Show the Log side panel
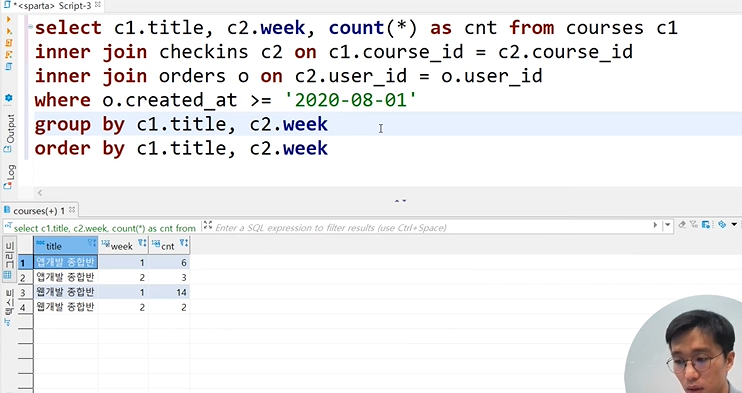 point(9,178)
